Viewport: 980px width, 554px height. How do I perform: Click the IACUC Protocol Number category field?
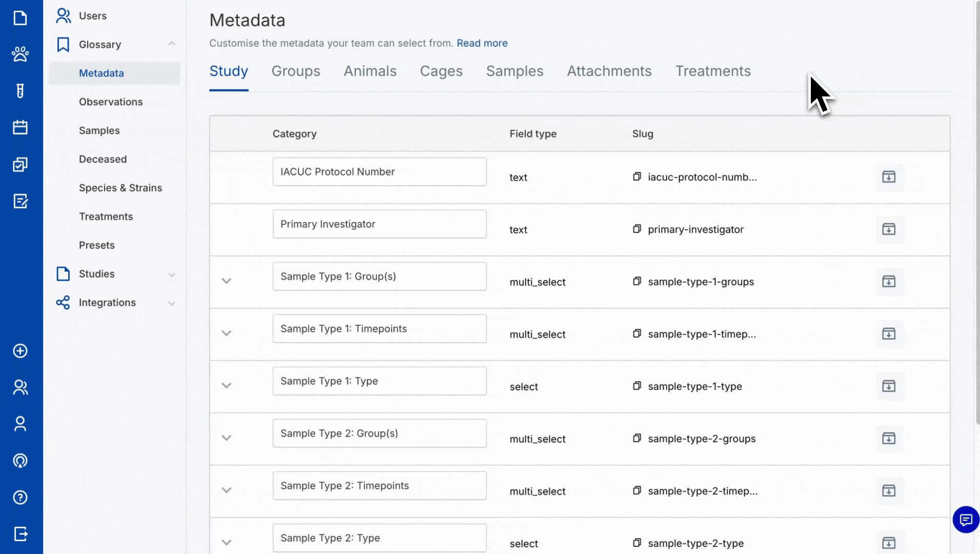(379, 172)
